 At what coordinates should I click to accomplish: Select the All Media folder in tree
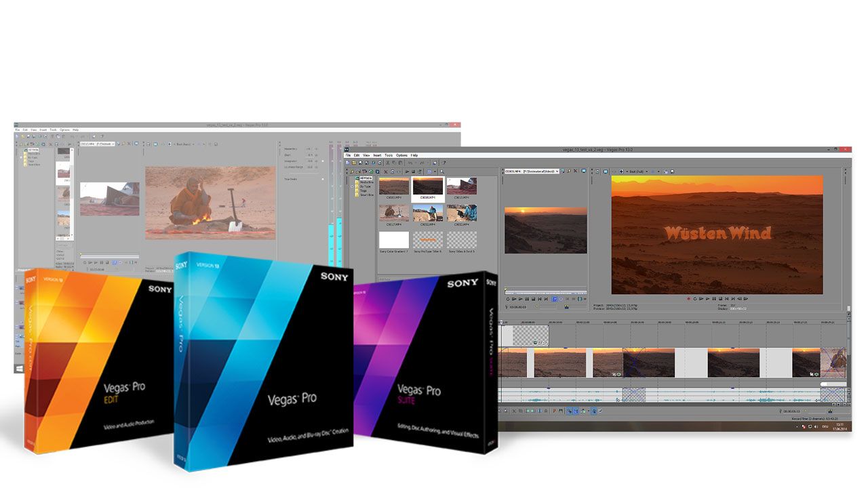point(365,177)
